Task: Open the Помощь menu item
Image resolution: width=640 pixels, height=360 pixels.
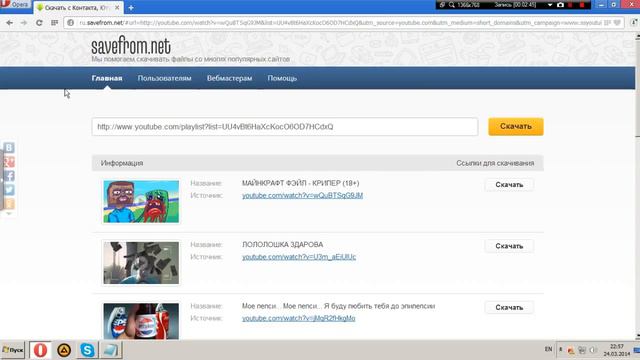Action: tap(282, 78)
